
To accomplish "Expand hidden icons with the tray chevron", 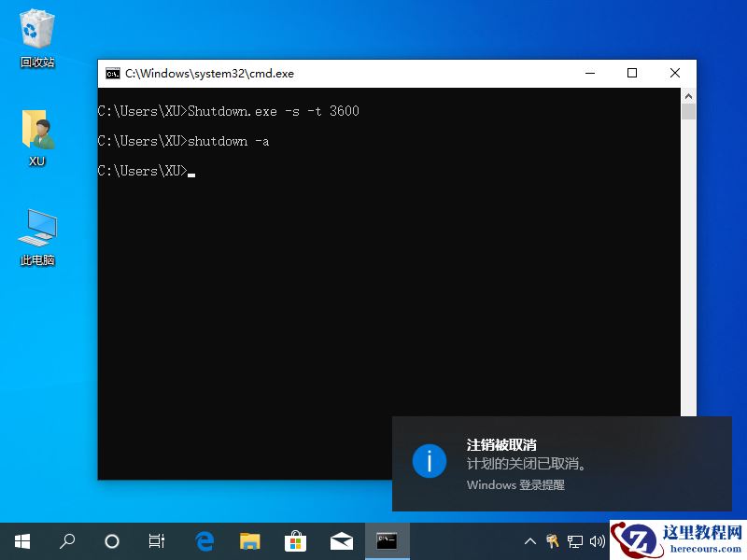I will [529, 541].
